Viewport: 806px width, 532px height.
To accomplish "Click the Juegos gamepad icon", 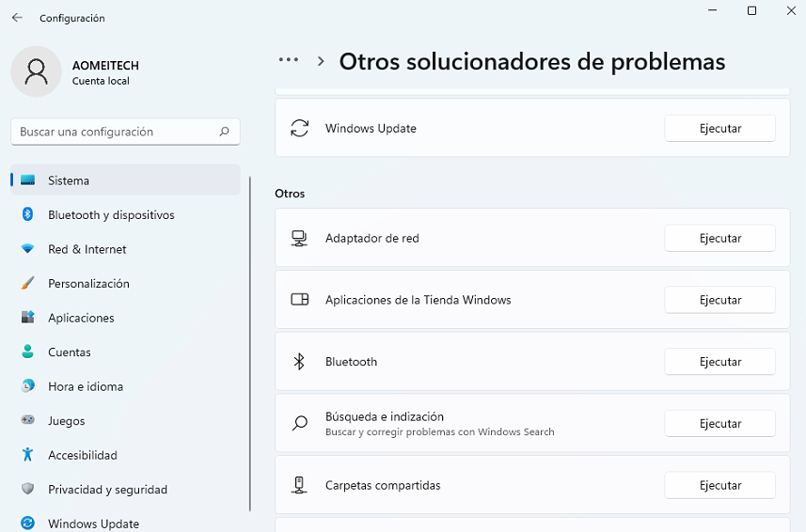I will pos(28,421).
